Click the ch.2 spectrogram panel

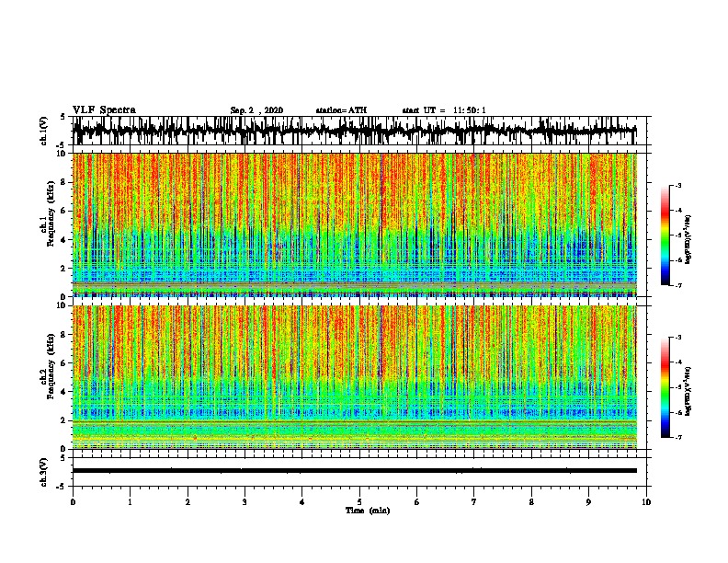pyautogui.click(x=355, y=377)
